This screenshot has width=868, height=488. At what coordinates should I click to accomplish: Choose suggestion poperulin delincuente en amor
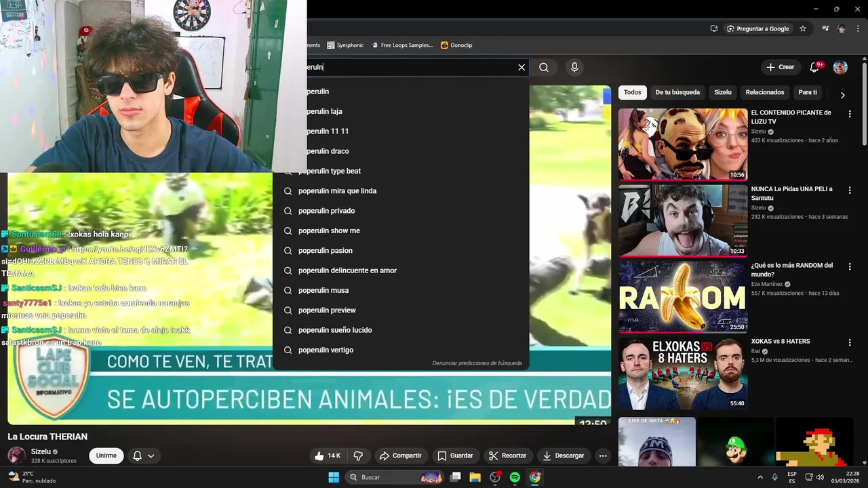[x=400, y=270]
